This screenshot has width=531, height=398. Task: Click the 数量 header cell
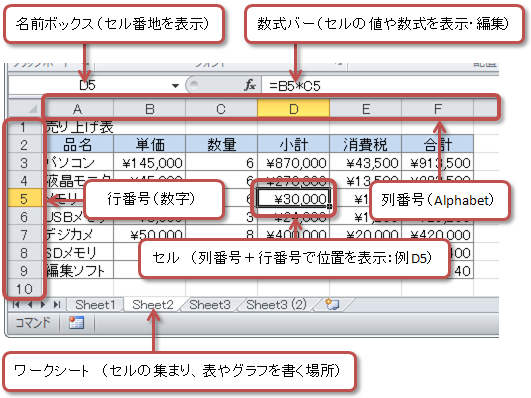[221, 145]
